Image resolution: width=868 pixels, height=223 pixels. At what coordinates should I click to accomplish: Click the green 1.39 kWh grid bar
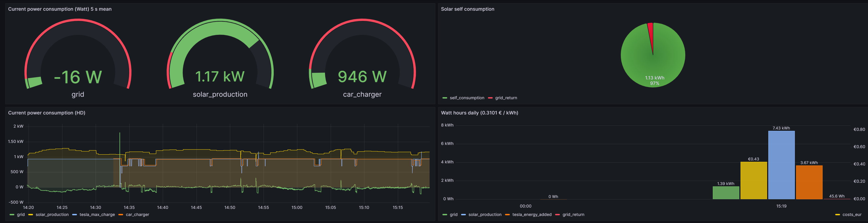(x=726, y=193)
